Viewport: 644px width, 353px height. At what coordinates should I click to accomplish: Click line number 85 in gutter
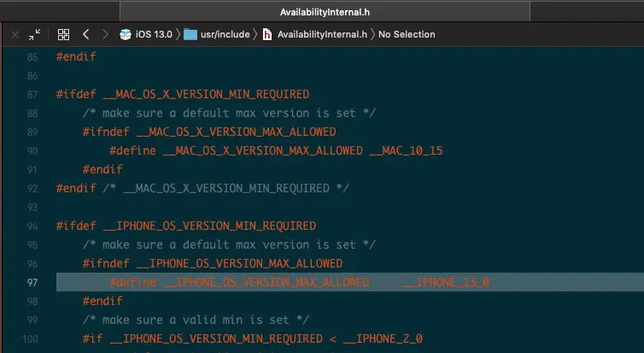coord(32,57)
